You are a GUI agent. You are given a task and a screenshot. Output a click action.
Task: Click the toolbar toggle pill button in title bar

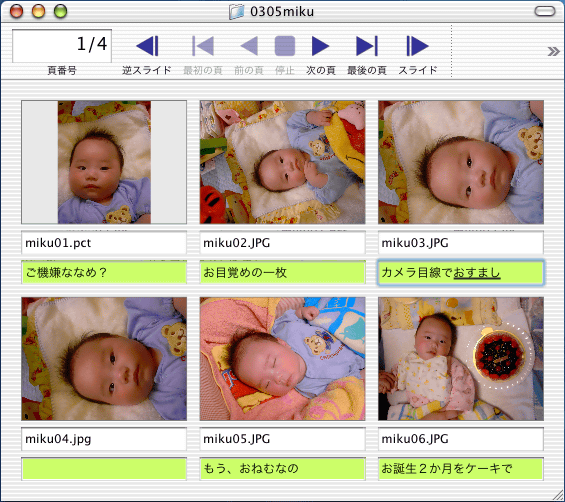(x=545, y=11)
